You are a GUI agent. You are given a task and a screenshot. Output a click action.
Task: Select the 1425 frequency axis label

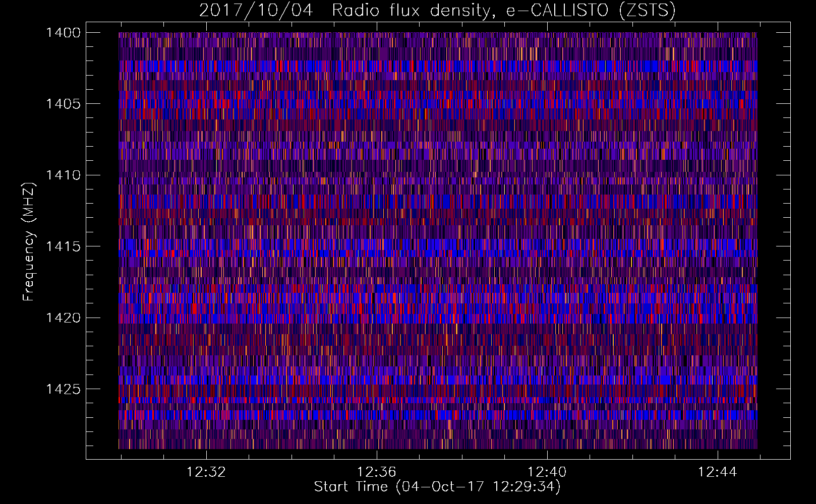click(x=63, y=389)
